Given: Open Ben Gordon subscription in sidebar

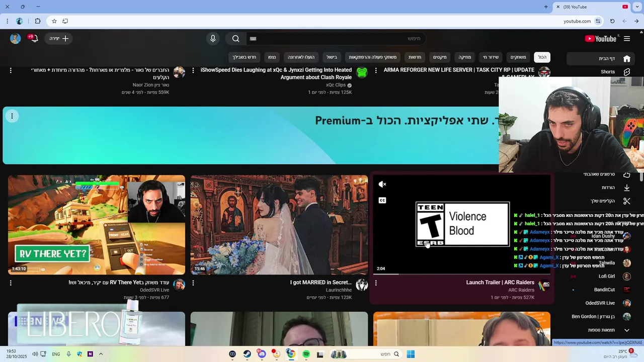Looking at the screenshot, I should point(601,317).
